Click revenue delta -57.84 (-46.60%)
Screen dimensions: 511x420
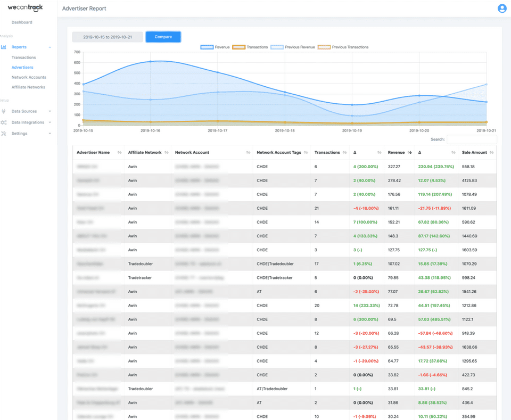(435, 333)
